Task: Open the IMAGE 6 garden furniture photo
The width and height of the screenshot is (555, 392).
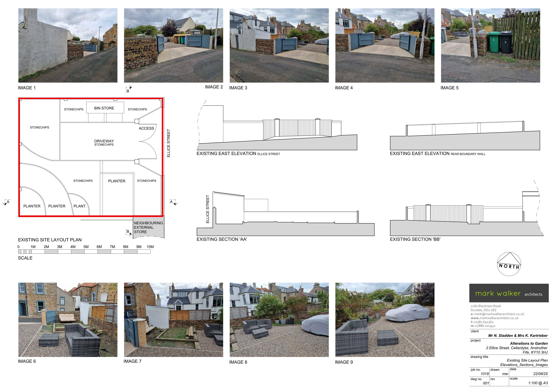Action: click(68, 320)
